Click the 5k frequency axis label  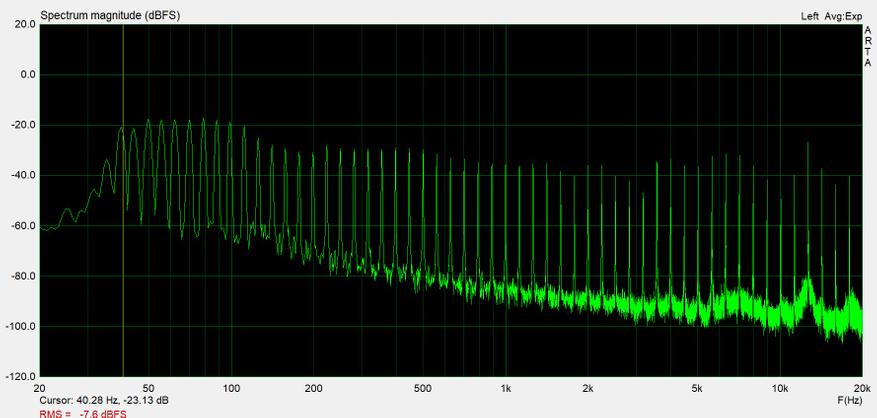click(697, 388)
